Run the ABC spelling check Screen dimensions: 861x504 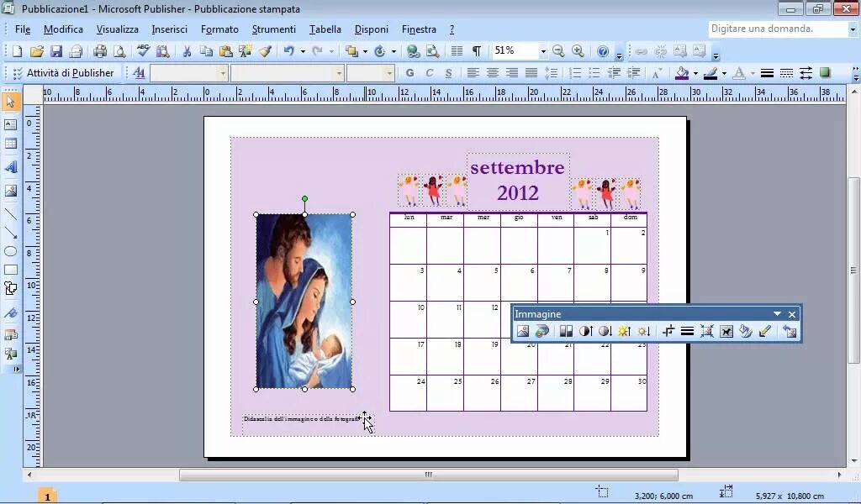click(x=143, y=51)
